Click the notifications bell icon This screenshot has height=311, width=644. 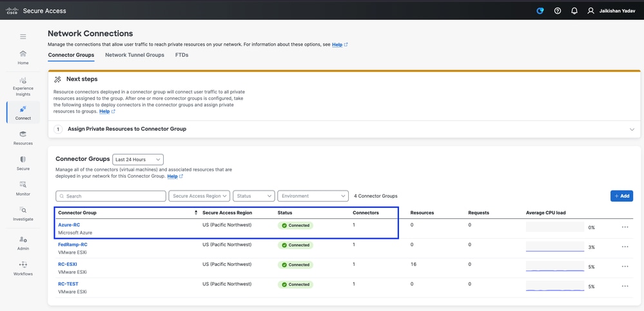coord(574,11)
